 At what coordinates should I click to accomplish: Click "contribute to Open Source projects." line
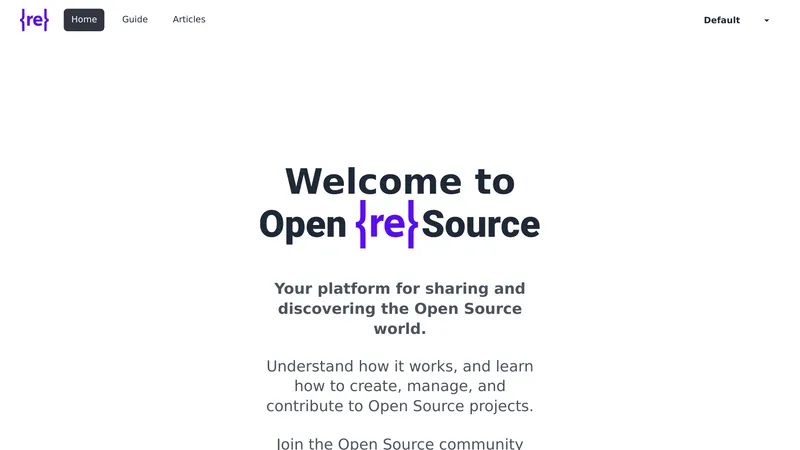[x=400, y=406]
